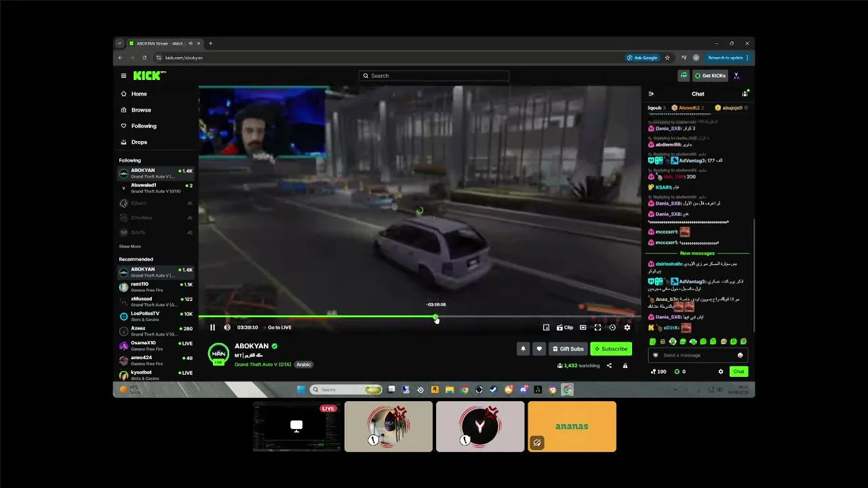
Task: Open Abuwaled1 channel in Following list
Action: point(156,188)
